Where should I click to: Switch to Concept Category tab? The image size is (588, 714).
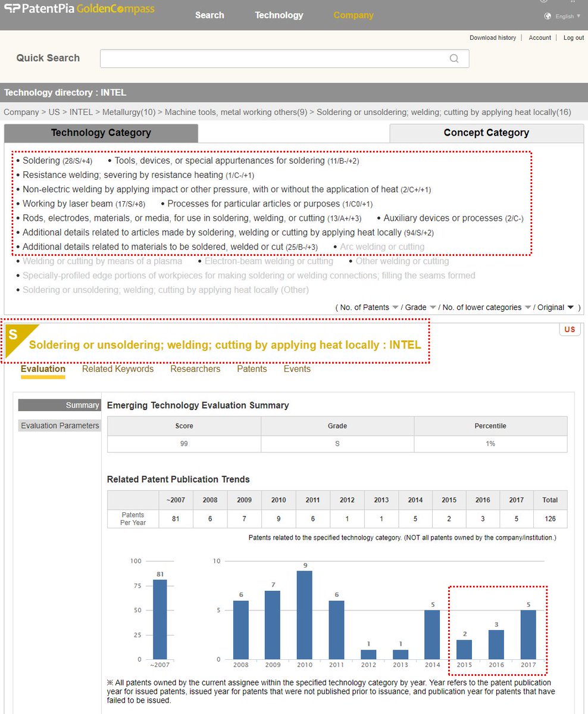[x=486, y=133]
